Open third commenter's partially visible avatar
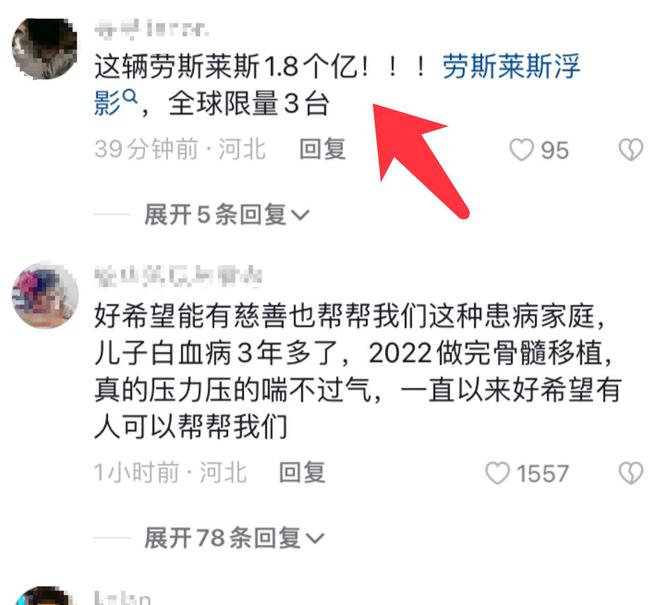 45,596
